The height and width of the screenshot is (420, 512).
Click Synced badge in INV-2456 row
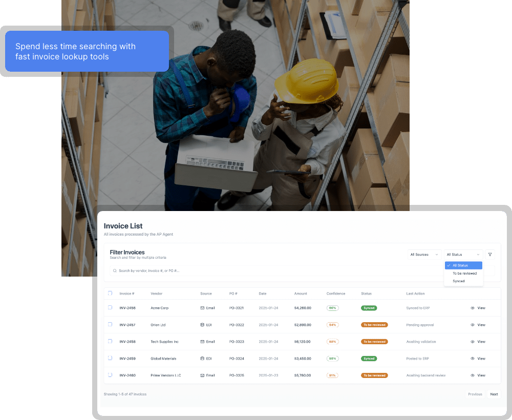click(369, 308)
